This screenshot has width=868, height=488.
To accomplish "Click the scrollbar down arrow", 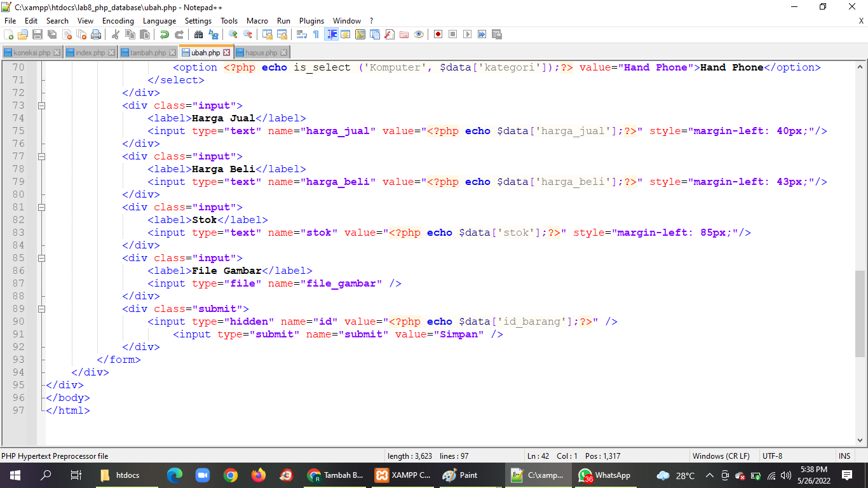I will (860, 440).
